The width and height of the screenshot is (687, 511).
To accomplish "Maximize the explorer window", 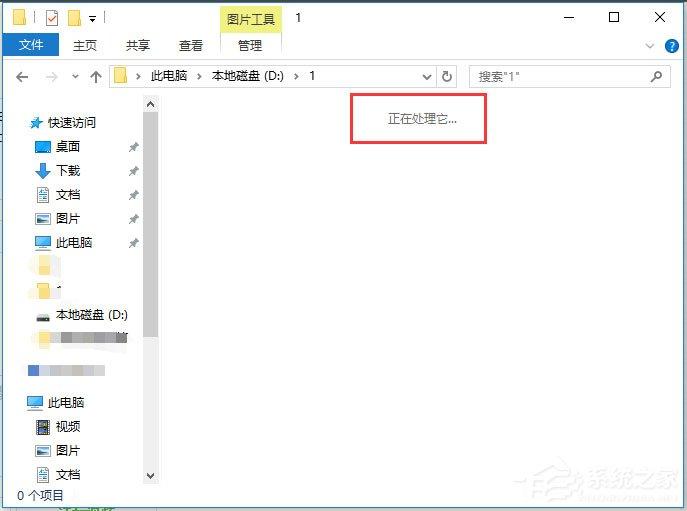I will pos(614,18).
